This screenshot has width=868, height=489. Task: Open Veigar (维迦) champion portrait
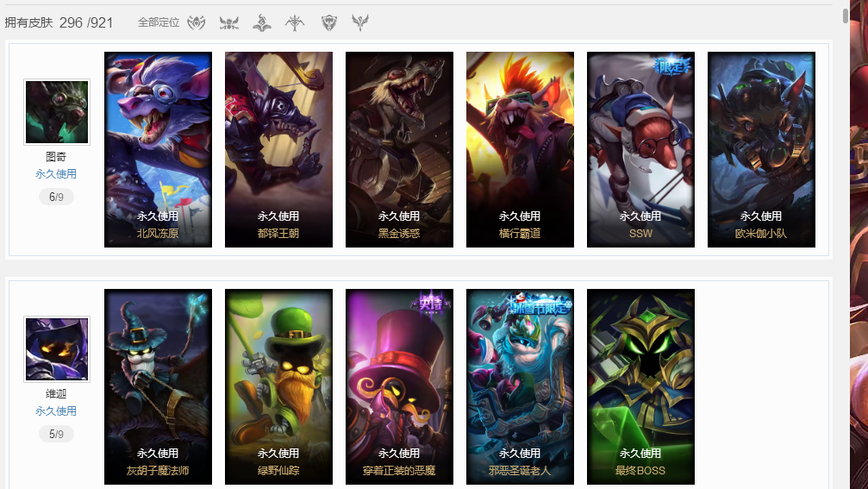(57, 349)
